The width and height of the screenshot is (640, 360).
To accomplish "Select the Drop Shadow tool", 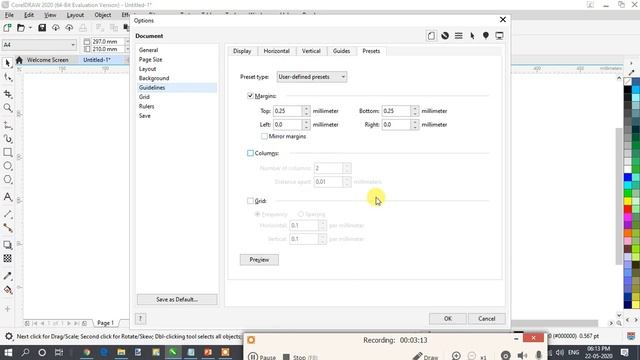I will (8, 245).
